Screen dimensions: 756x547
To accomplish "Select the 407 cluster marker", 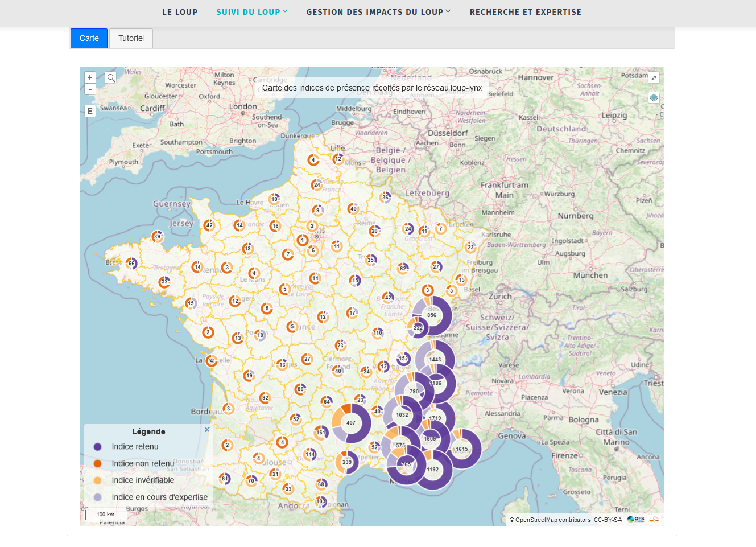I will click(x=351, y=423).
